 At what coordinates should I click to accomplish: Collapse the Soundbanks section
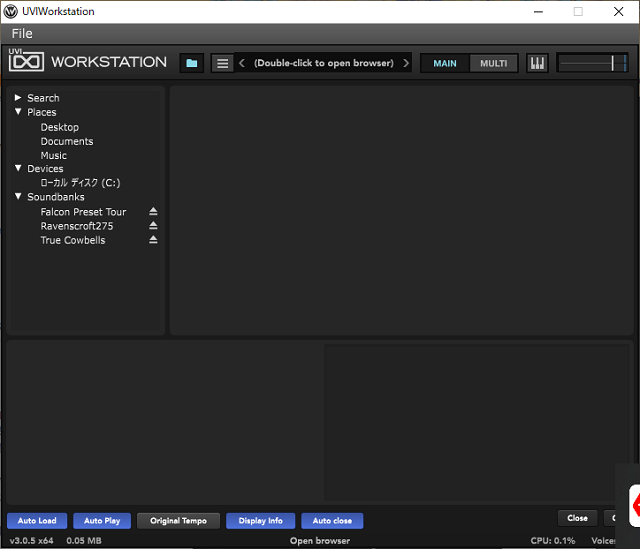click(x=18, y=196)
